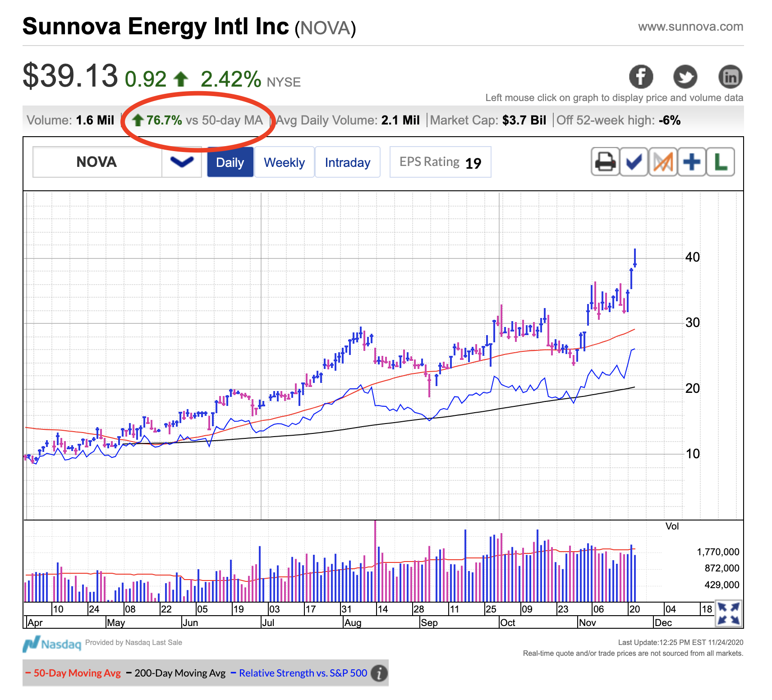Image resolution: width=772 pixels, height=700 pixels.
Task: Click the tallest volume bar in mid-August
Action: [x=375, y=561]
